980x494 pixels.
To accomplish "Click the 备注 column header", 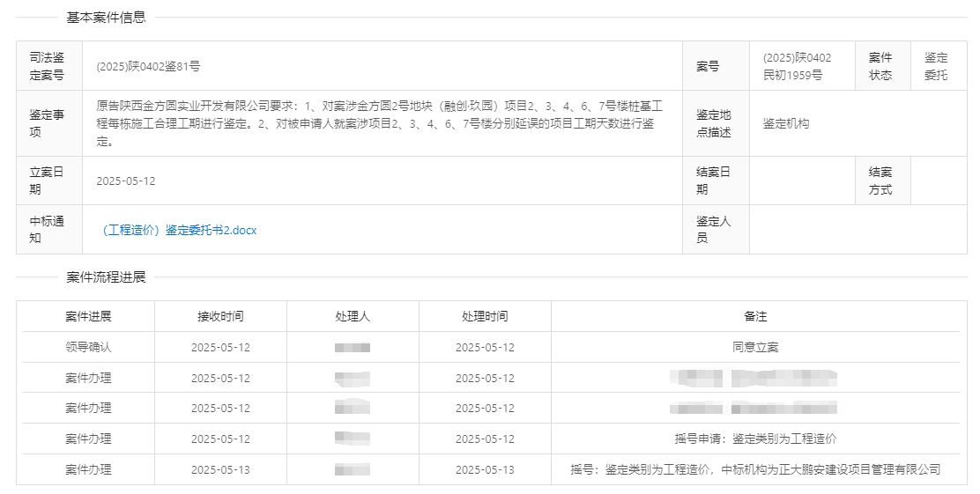I will [x=755, y=316].
